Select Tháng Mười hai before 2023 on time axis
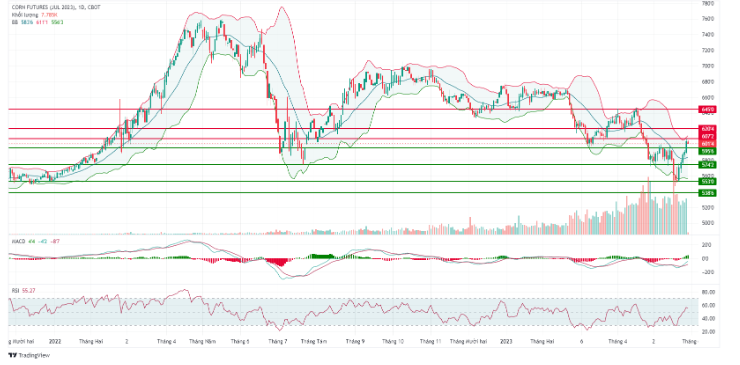 coord(468,340)
